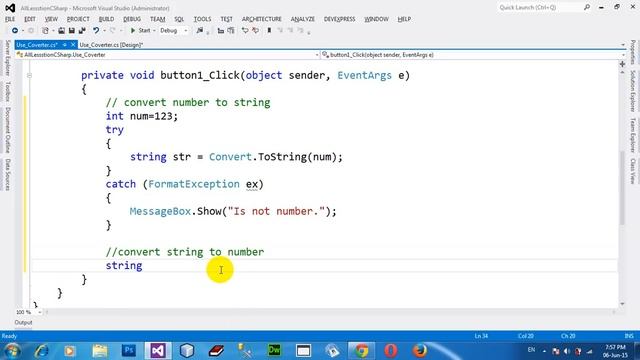Open the Solution Explorer side panel
The height and width of the screenshot is (360, 640).
(632, 91)
